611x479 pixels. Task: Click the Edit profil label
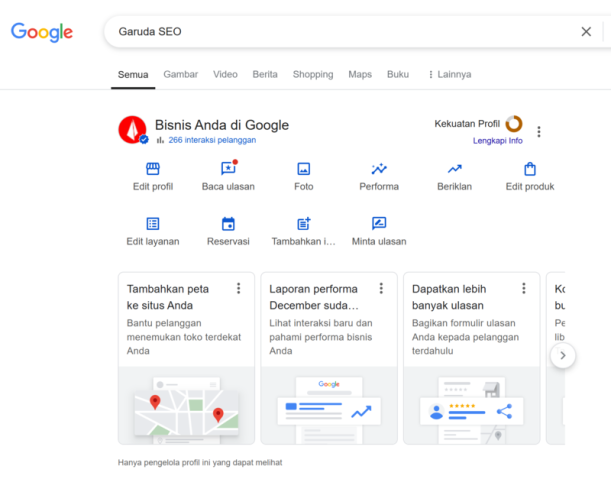point(153,187)
